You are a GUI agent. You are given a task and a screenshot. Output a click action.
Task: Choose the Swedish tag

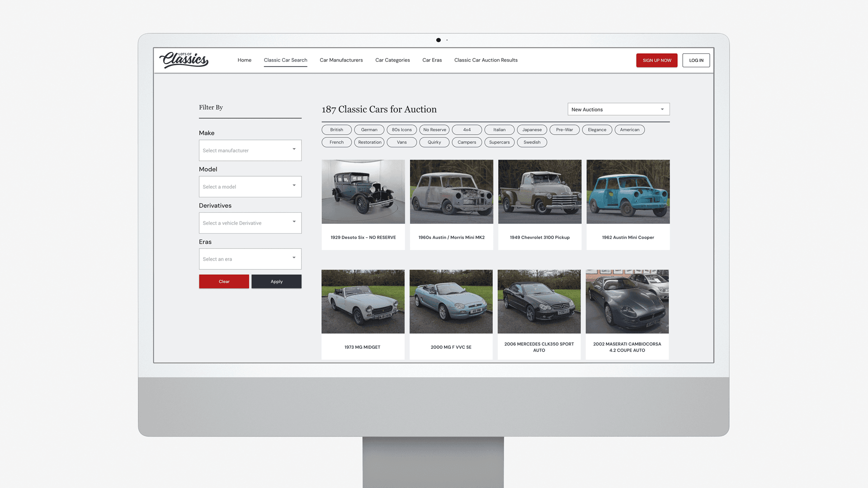tap(532, 142)
